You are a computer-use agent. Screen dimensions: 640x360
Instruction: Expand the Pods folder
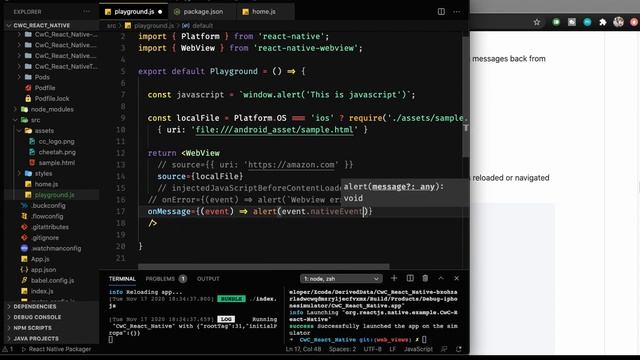pyautogui.click(x=42, y=77)
